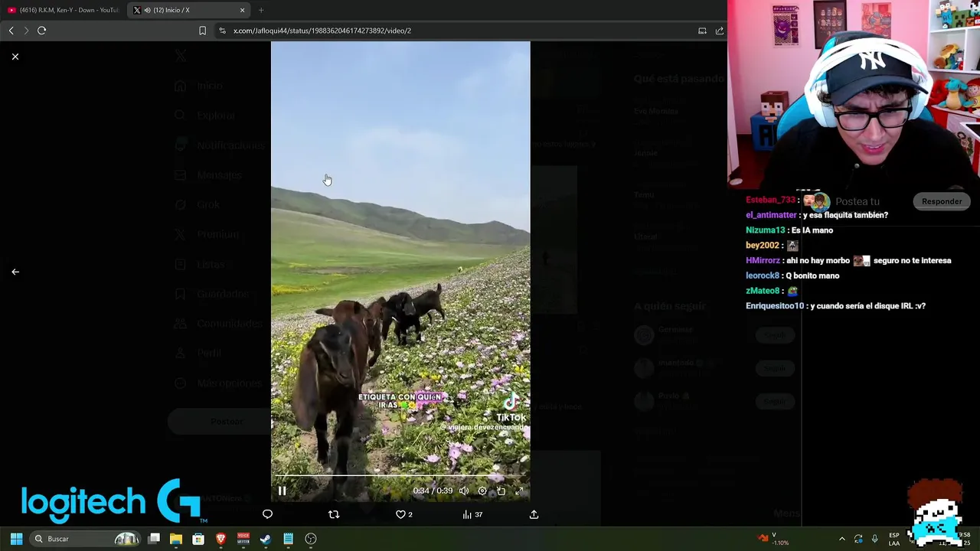
Task: Click the Buscar taskbar search box
Action: tap(86, 539)
